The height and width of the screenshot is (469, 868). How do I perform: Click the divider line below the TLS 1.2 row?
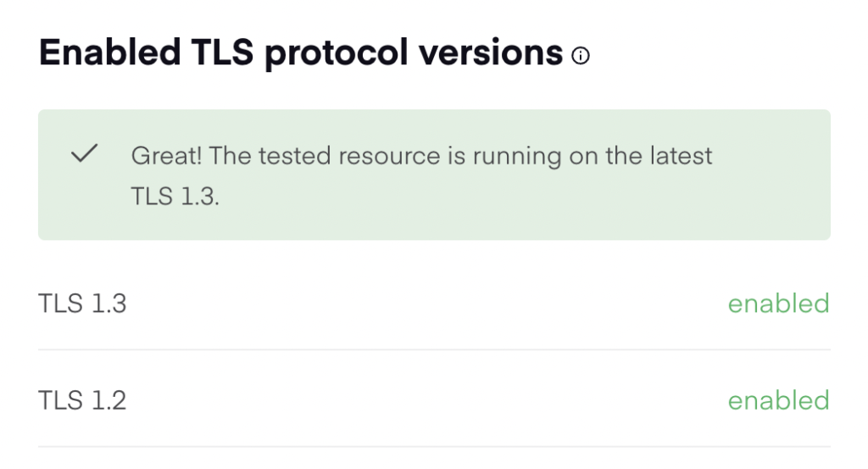(x=434, y=446)
